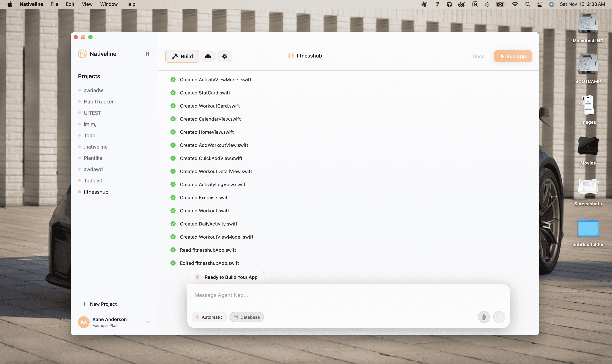Image resolution: width=612 pixels, height=364 pixels.
Task: Open the View menu
Action: tap(87, 4)
